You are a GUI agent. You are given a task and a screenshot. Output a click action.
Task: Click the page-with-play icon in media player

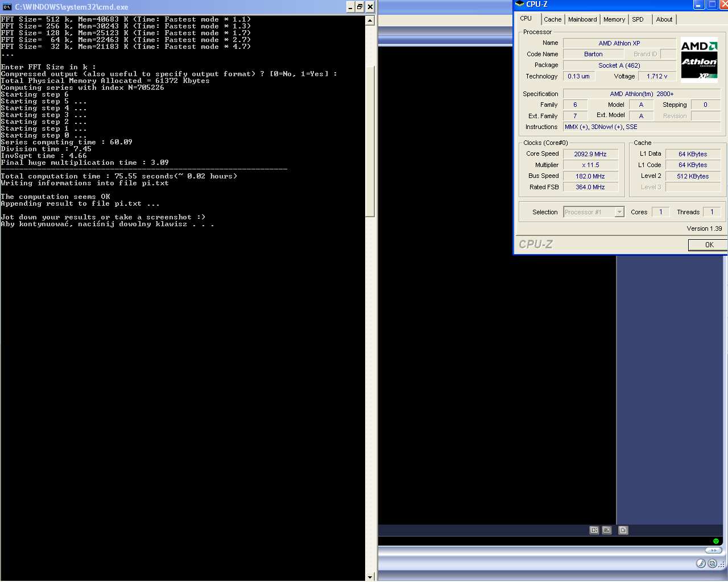point(623,530)
